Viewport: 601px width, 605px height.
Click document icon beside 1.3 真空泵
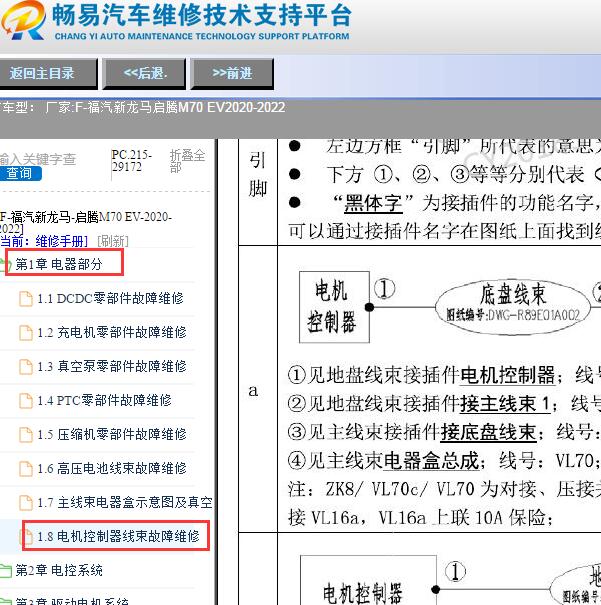(x=26, y=367)
